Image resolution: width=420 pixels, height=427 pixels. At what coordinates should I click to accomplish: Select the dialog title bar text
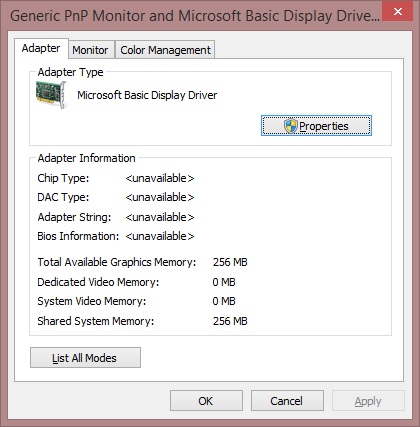[x=195, y=16]
